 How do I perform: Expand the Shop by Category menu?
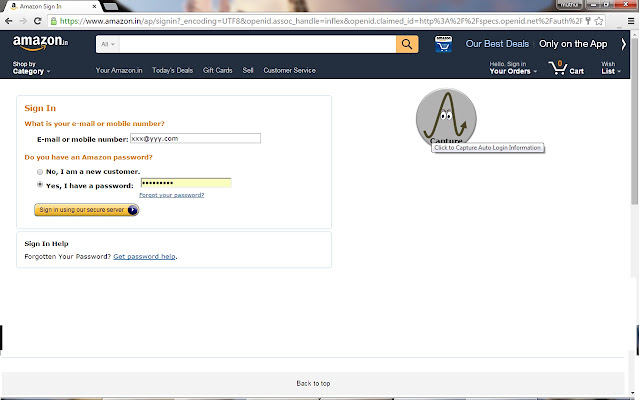coord(31,68)
